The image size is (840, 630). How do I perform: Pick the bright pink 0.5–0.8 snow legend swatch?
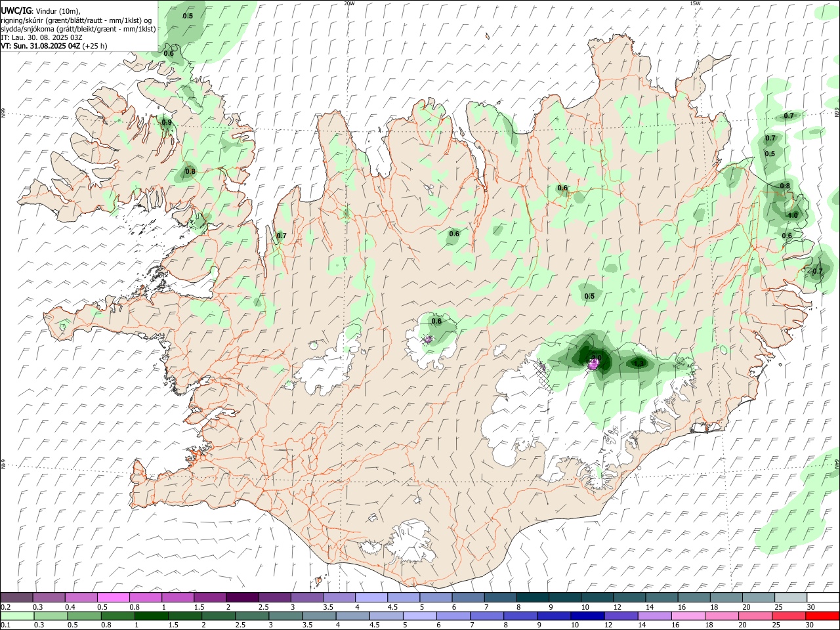tap(113, 597)
